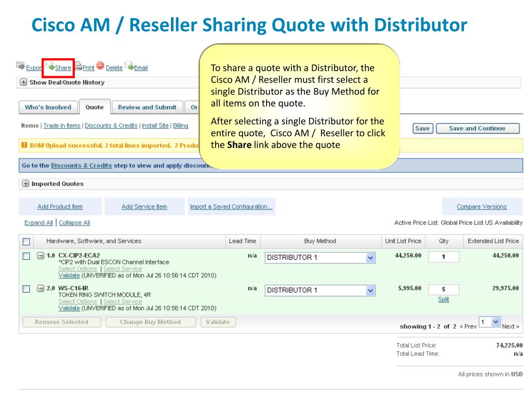Click Change Buy Method button
This screenshot has width=532, height=399.
pos(150,322)
